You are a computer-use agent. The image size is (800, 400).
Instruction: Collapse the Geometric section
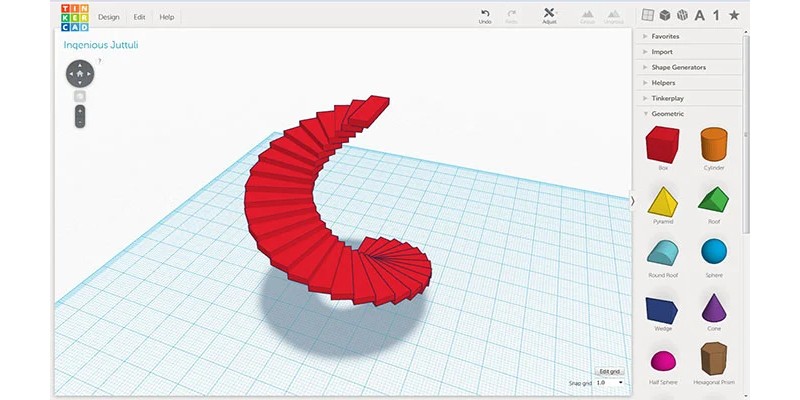[688, 114]
